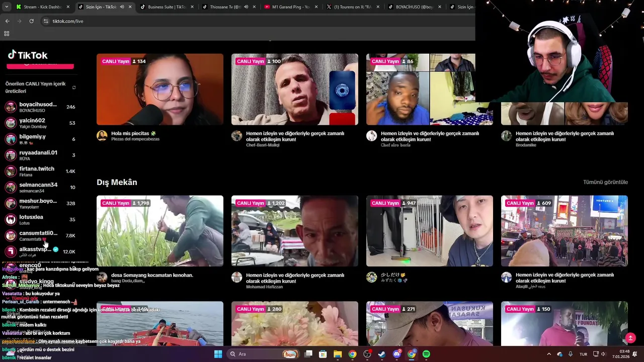Open the 1,798 viewer outdoor live thumbnail
Viewport: 644px width, 362px height.
[x=160, y=231]
